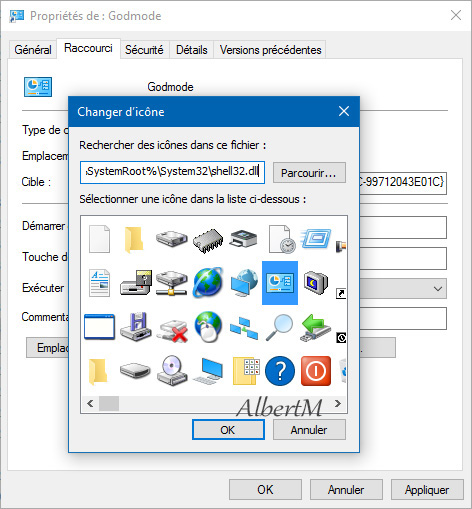Choose the CD drive disc icon
Image resolution: width=472 pixels, height=509 pixels.
coord(172,371)
